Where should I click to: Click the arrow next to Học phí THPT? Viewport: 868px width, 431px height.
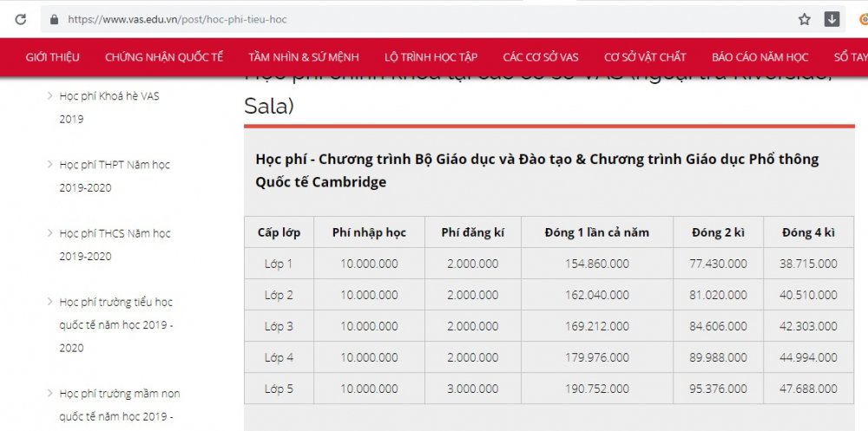pyautogui.click(x=49, y=165)
